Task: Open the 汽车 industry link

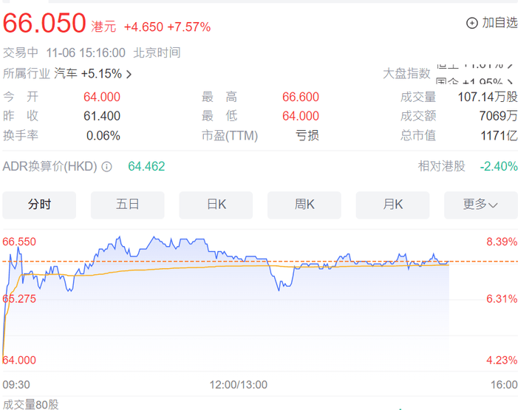Action: (x=66, y=74)
